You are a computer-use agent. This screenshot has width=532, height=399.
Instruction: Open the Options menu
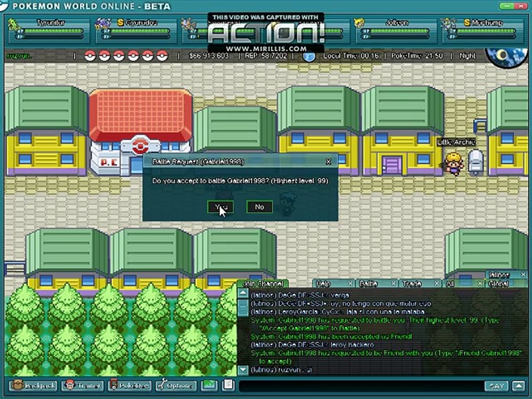point(176,385)
